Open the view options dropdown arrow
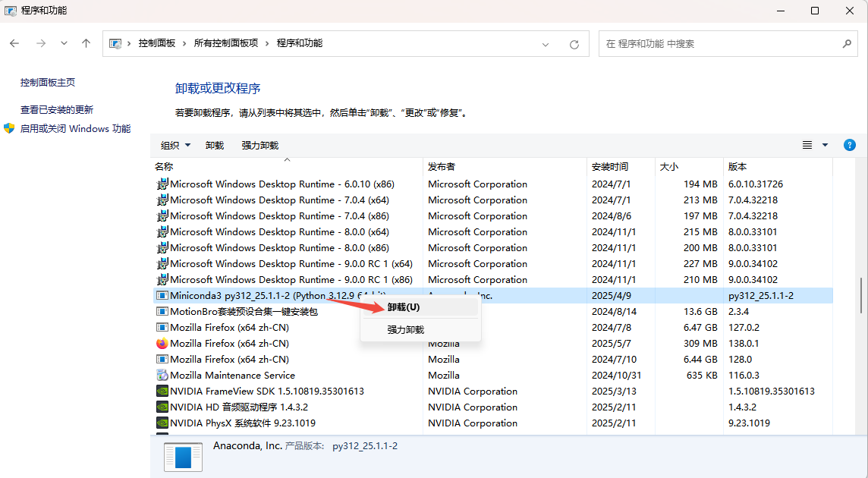 coord(825,145)
